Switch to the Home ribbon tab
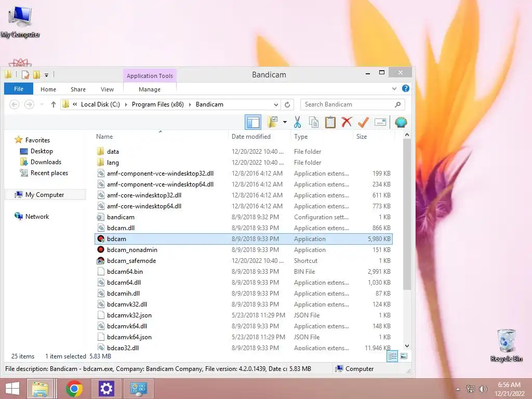Viewport: 532px width, 399px height. 48,89
